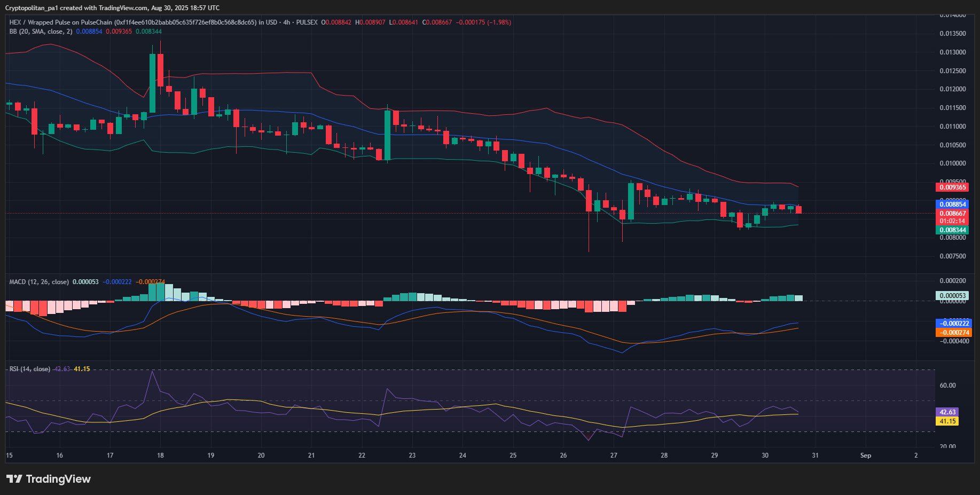Click the date 30 on the time axis
This screenshot has height=495, width=980.
(765, 455)
